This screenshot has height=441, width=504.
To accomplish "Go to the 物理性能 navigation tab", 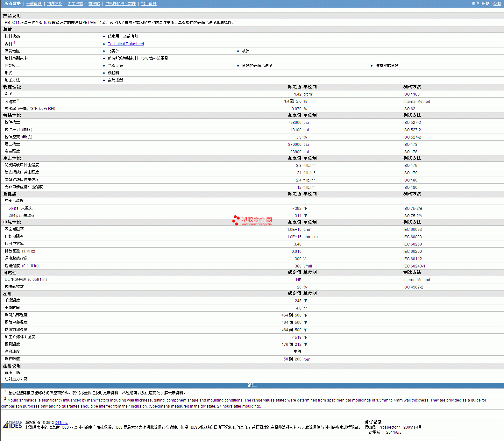I will (54, 4).
